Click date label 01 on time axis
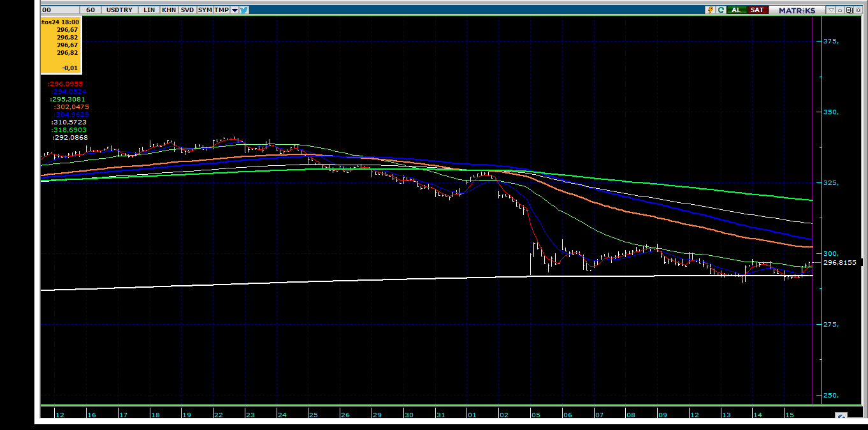 point(472,415)
